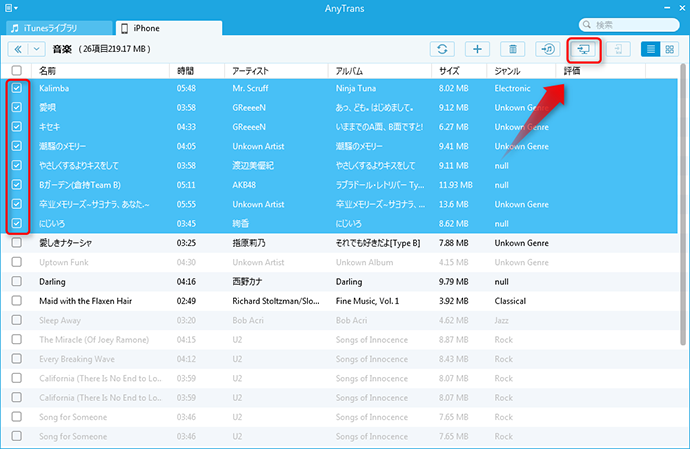Click song やさしくするよりキスをして
Viewport: 690px width, 449px height.
79,166
